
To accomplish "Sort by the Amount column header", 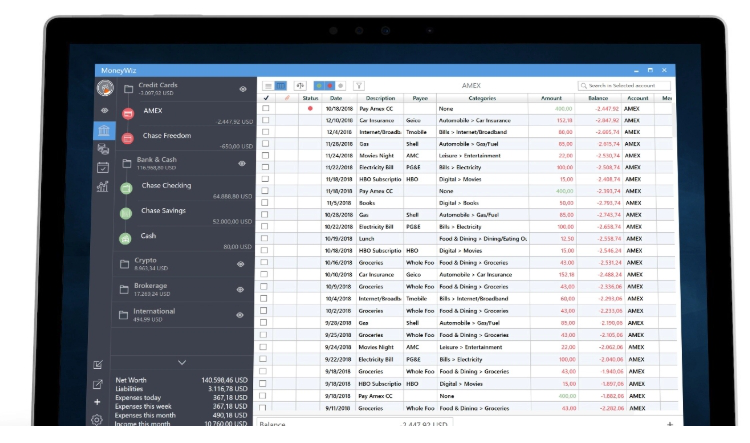I will (x=551, y=98).
